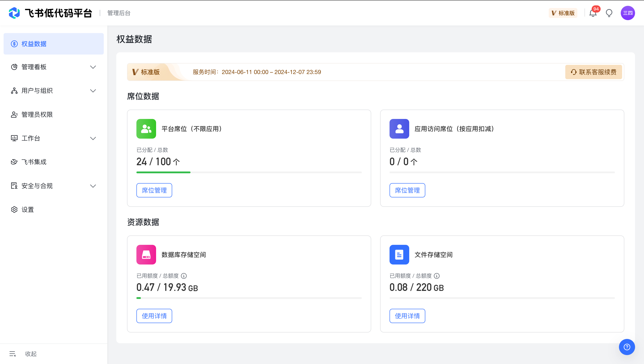Image resolution: width=644 pixels, height=364 pixels.
Task: Click the 数据库存储空间 usage progress bar
Action: click(249, 298)
